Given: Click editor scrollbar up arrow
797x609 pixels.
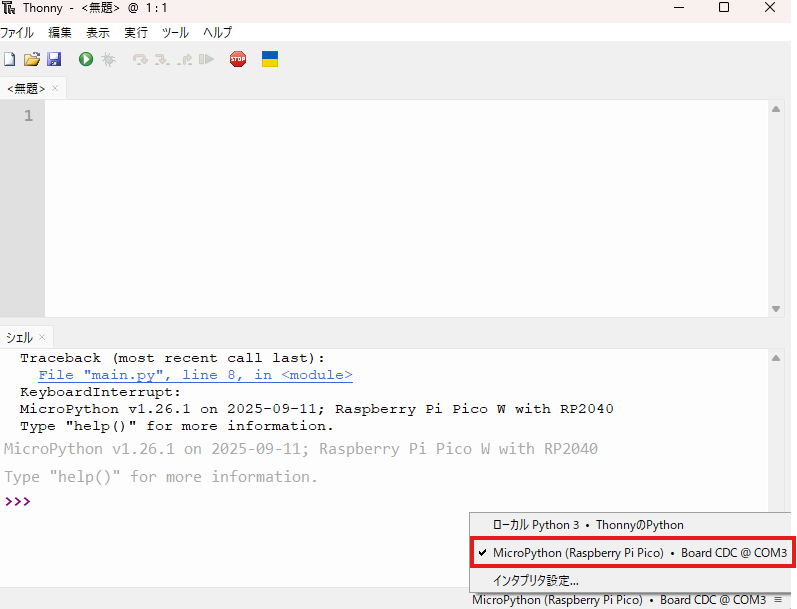Looking at the screenshot, I should point(776,109).
